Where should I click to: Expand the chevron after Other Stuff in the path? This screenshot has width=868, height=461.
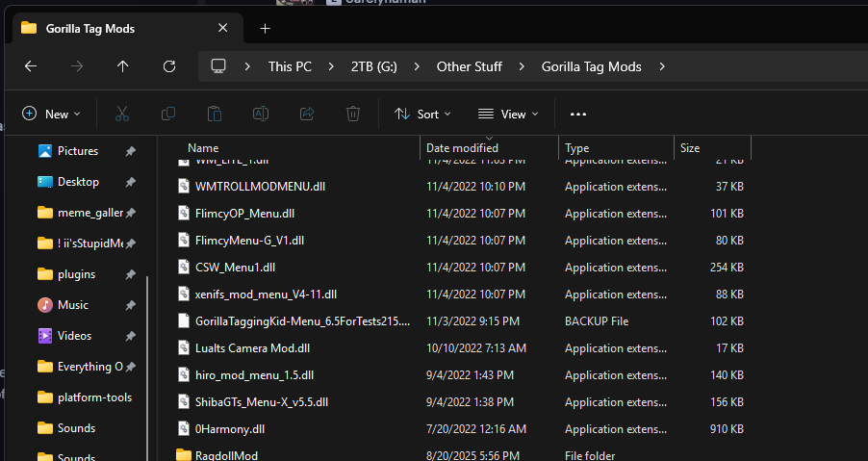(x=522, y=66)
